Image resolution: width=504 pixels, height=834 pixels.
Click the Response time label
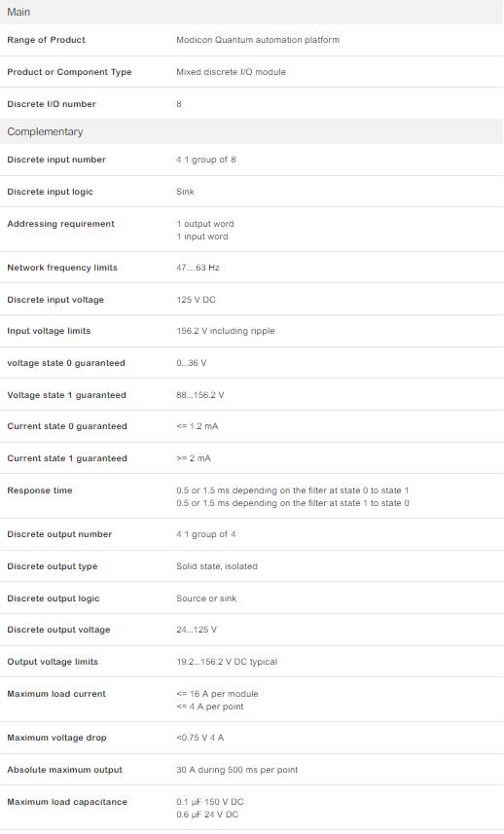click(x=39, y=490)
